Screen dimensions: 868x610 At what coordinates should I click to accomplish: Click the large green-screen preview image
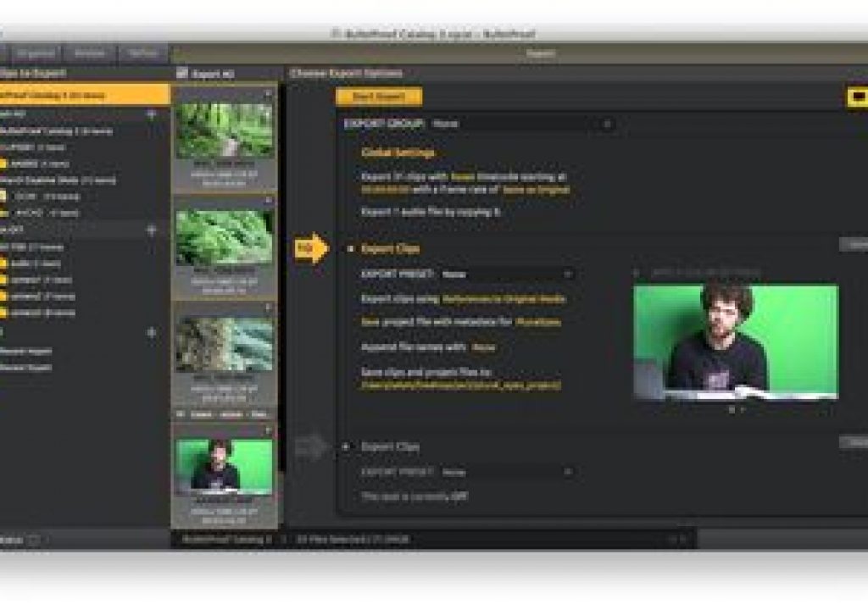[x=736, y=341]
